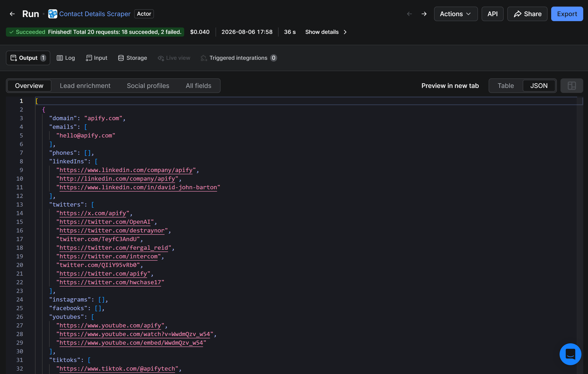Screen dimensions: 588x374
Task: Click the run cost $0.040
Action: click(x=200, y=32)
